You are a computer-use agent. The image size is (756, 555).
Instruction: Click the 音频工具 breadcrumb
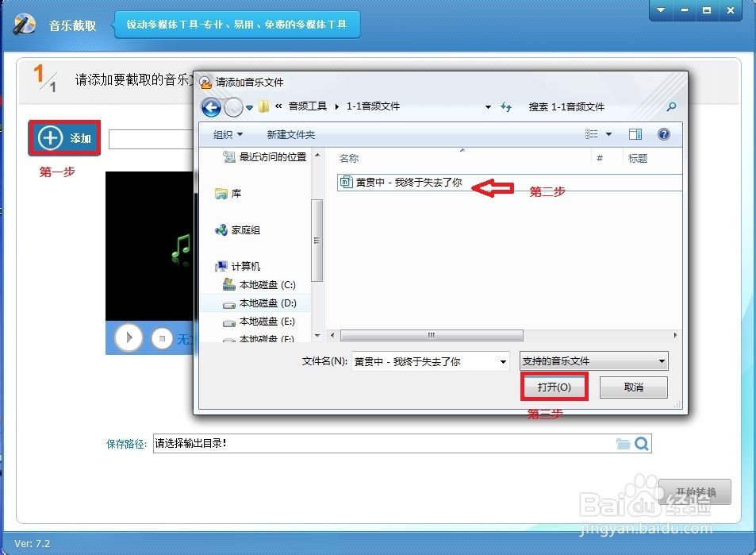tap(308, 106)
